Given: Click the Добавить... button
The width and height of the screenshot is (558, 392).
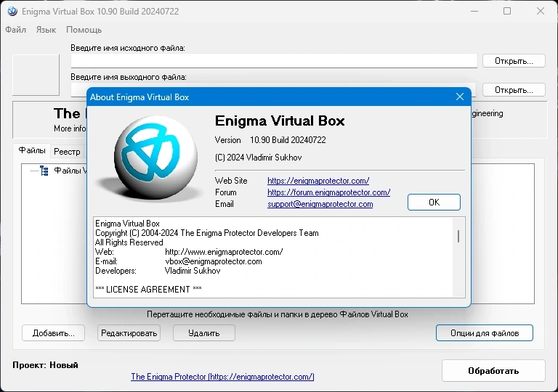Looking at the screenshot, I should point(53,333).
